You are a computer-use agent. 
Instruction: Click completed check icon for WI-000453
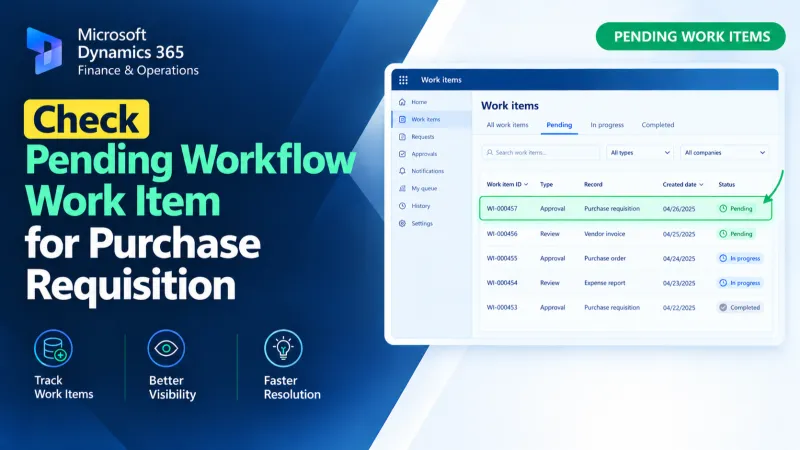point(723,308)
